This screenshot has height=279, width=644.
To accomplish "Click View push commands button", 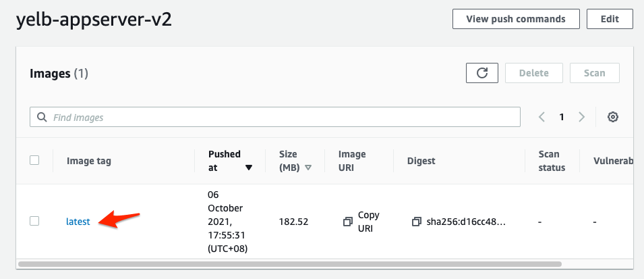I will click(516, 19).
